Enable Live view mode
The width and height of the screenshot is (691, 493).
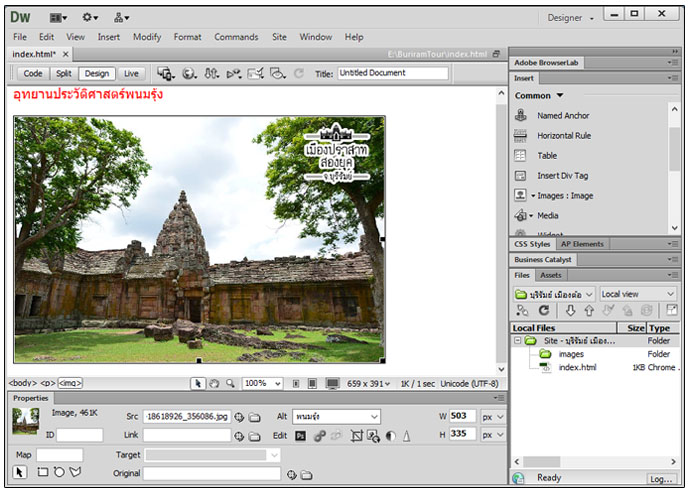click(x=131, y=73)
